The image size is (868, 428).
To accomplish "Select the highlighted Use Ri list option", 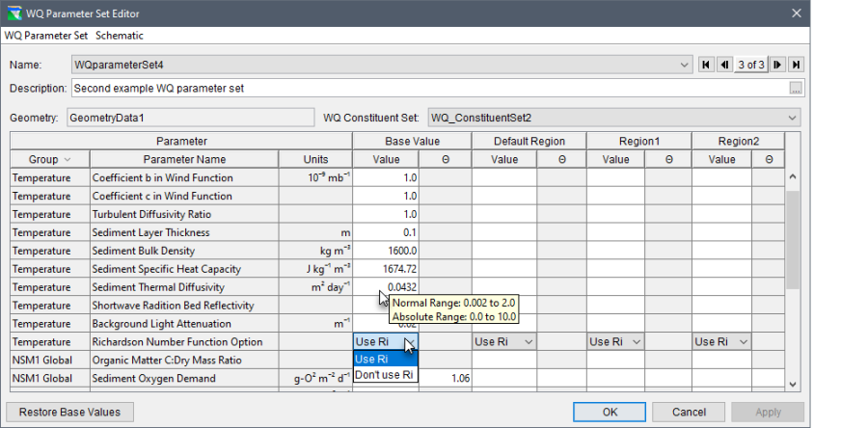I will coord(386,359).
